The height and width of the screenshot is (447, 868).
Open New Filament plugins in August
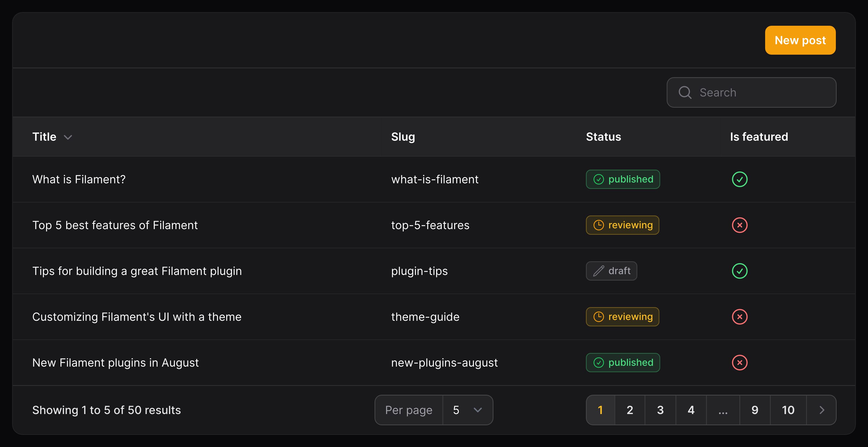[115, 363]
